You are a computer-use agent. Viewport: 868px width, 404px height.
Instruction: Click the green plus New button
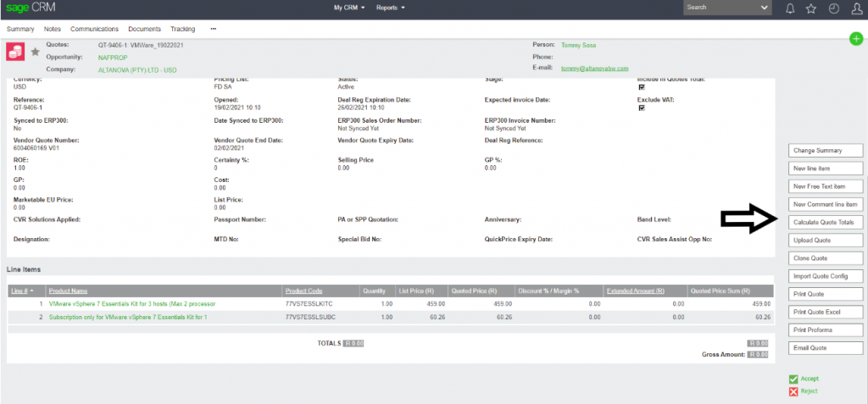pyautogui.click(x=856, y=39)
